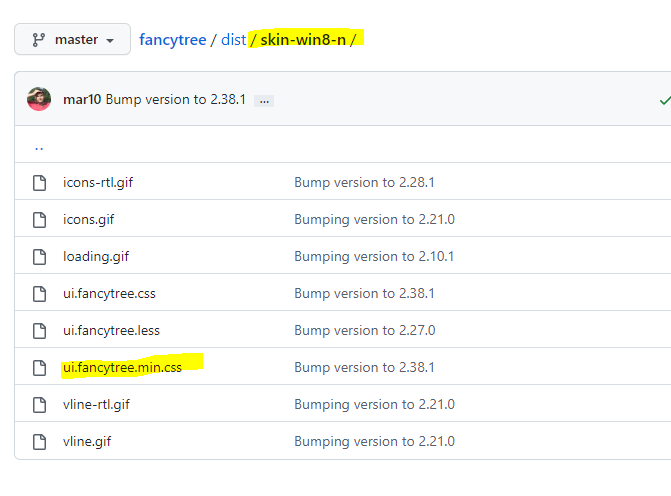Click the file icon beside ui.fancytree.less

39,331
